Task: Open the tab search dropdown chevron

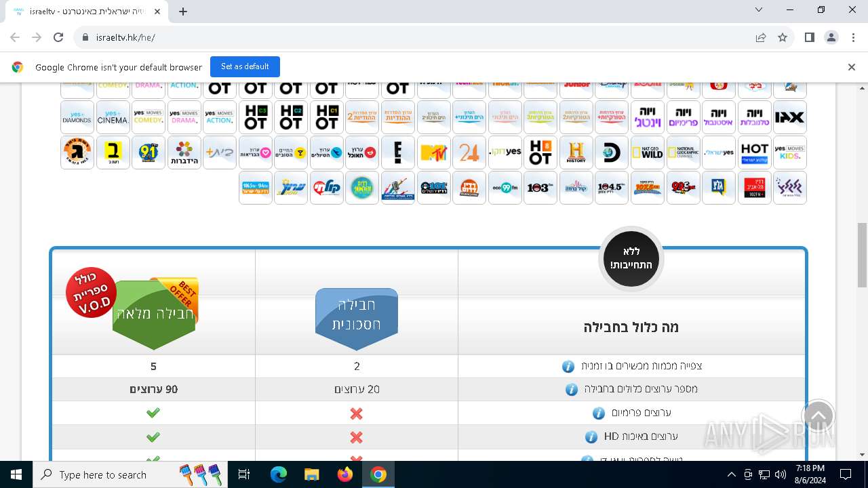Action: 759,10
